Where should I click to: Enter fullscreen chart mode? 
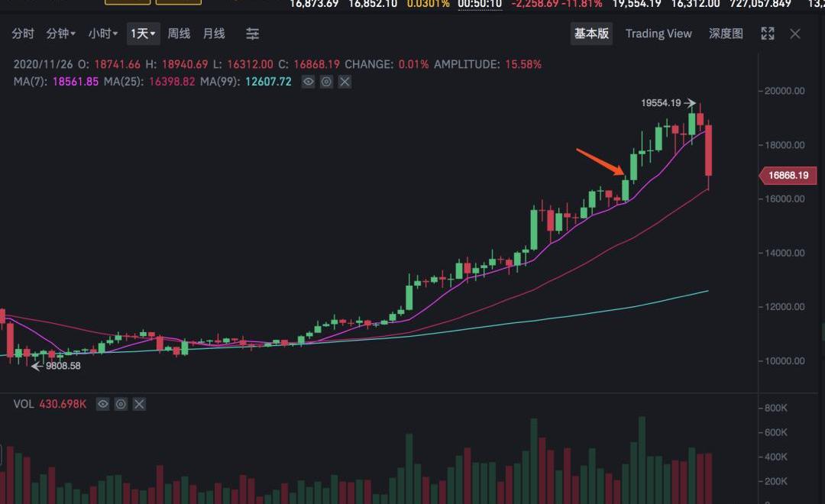point(768,34)
